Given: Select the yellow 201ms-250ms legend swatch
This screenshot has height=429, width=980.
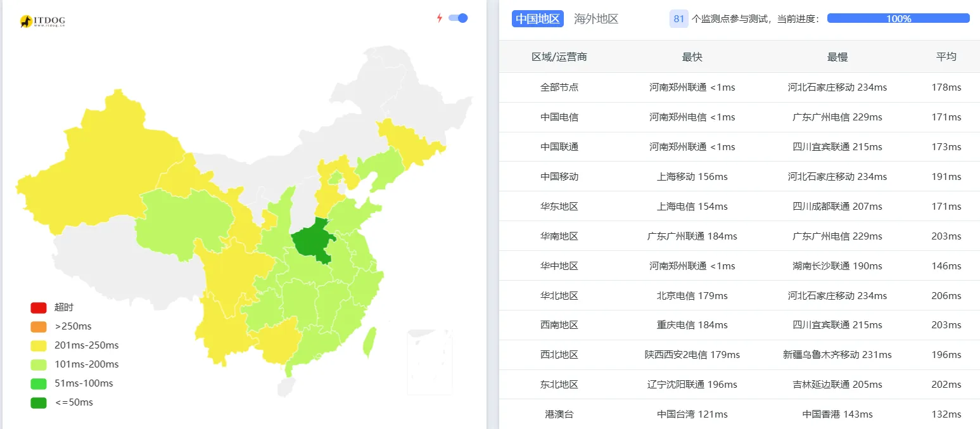Looking at the screenshot, I should click(39, 346).
